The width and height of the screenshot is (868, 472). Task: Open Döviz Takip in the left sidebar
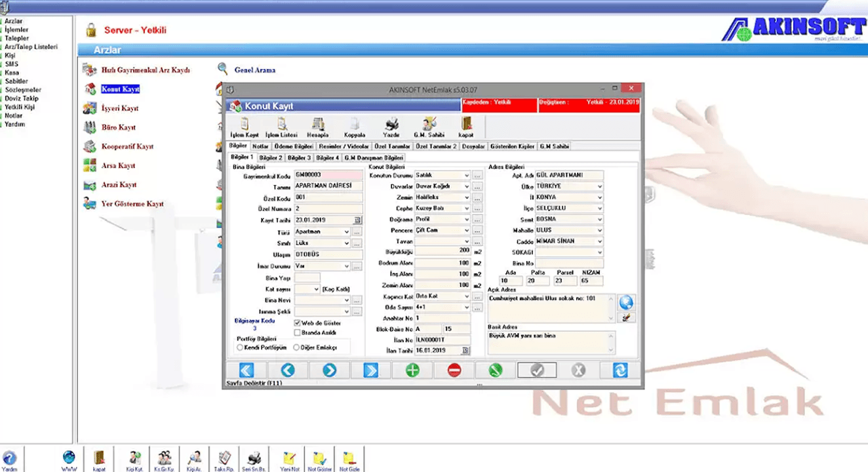[22, 98]
